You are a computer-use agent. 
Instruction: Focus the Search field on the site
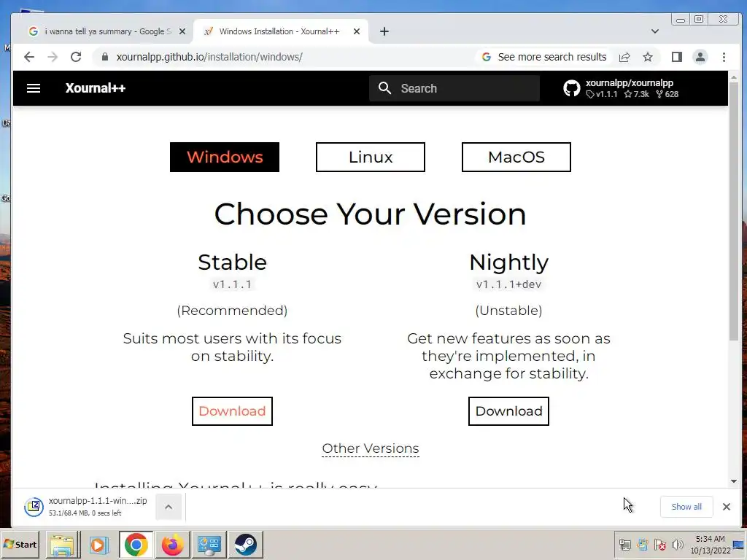tap(454, 88)
